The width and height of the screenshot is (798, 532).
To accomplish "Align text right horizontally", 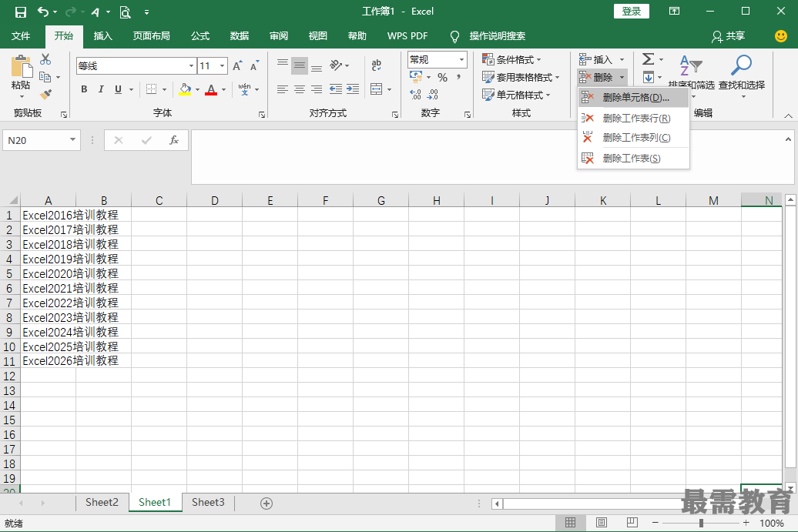I will click(317, 89).
